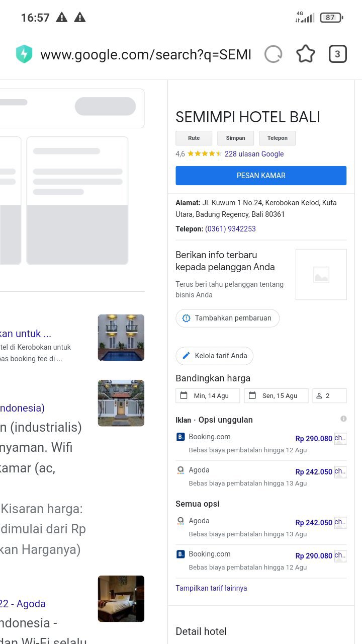Screen dimensions: 362x644
Task: Open the tab switcher showing 3 tabs
Action: [337, 54]
